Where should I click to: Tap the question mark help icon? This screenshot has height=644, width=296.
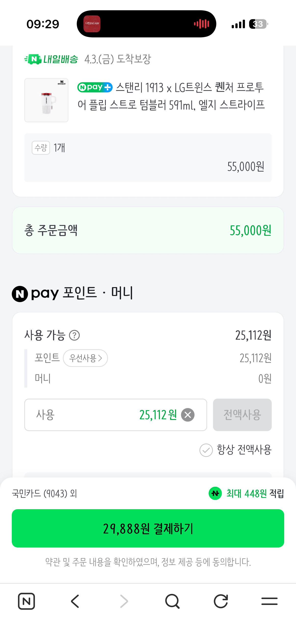click(74, 335)
